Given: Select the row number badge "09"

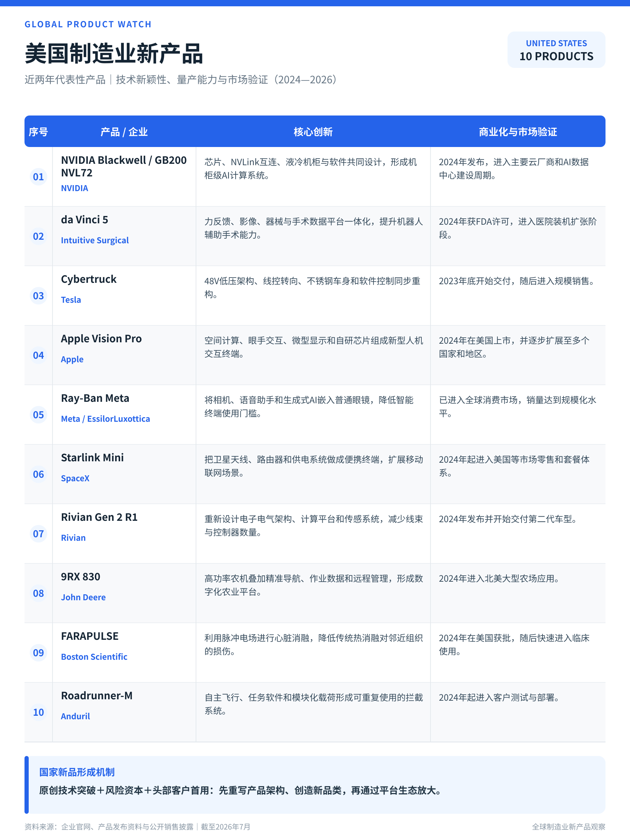Looking at the screenshot, I should [x=38, y=653].
